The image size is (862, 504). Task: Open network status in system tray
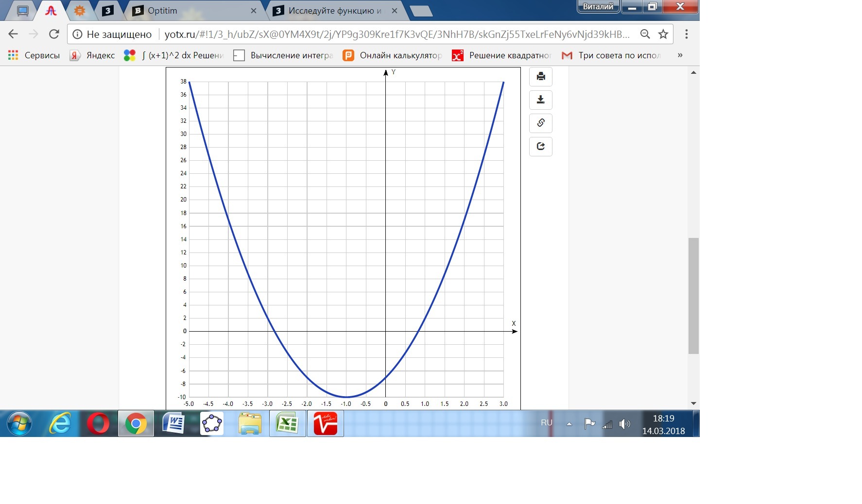(607, 424)
